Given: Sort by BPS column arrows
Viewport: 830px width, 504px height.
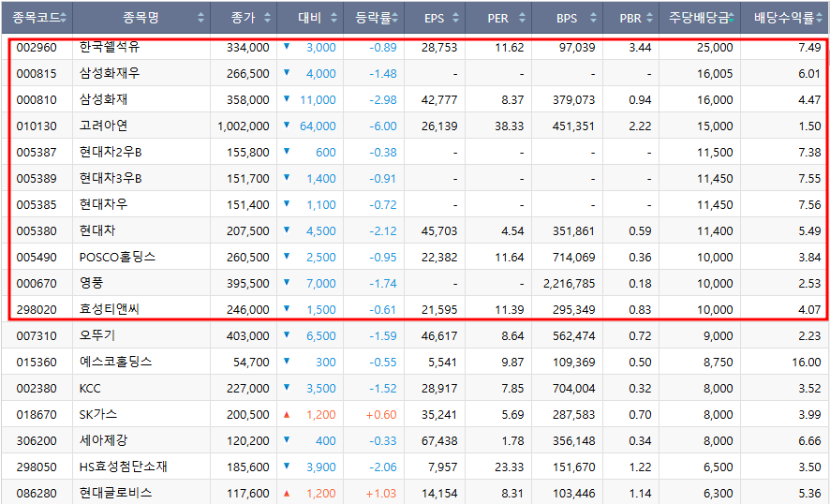Looking at the screenshot, I should (593, 18).
